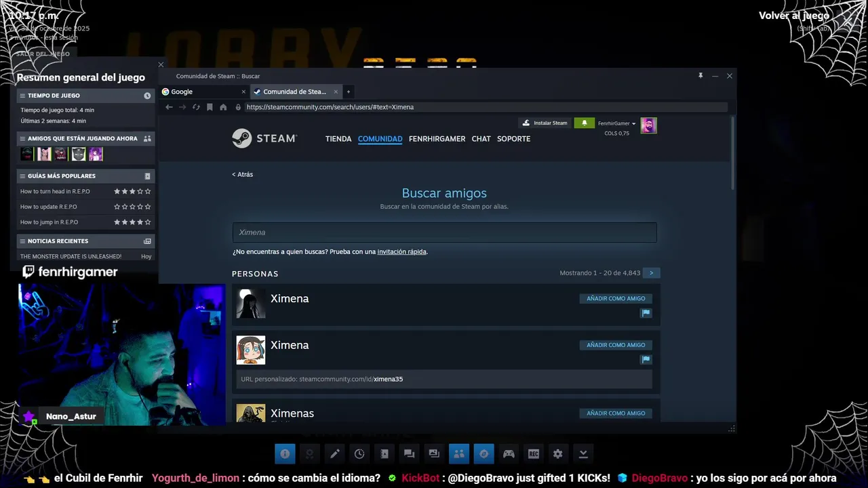The height and width of the screenshot is (488, 868).
Task: Click the clock icon in Tiempo de Juego header
Action: 147,96
